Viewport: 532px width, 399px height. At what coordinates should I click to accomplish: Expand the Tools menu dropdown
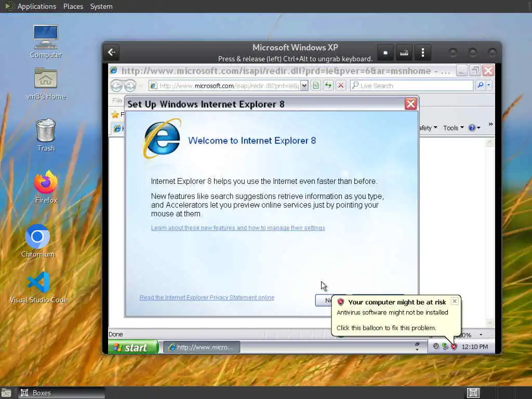point(462,128)
